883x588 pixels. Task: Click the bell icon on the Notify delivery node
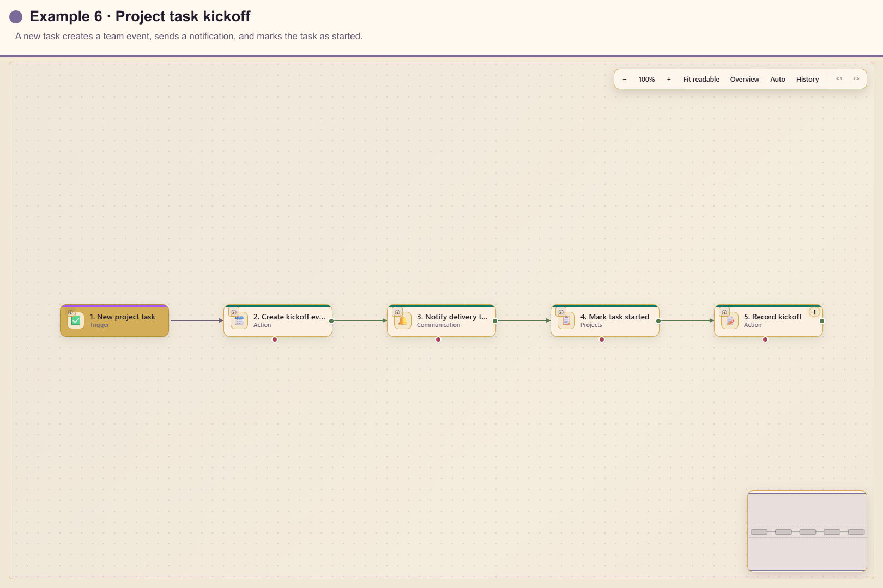(x=403, y=320)
